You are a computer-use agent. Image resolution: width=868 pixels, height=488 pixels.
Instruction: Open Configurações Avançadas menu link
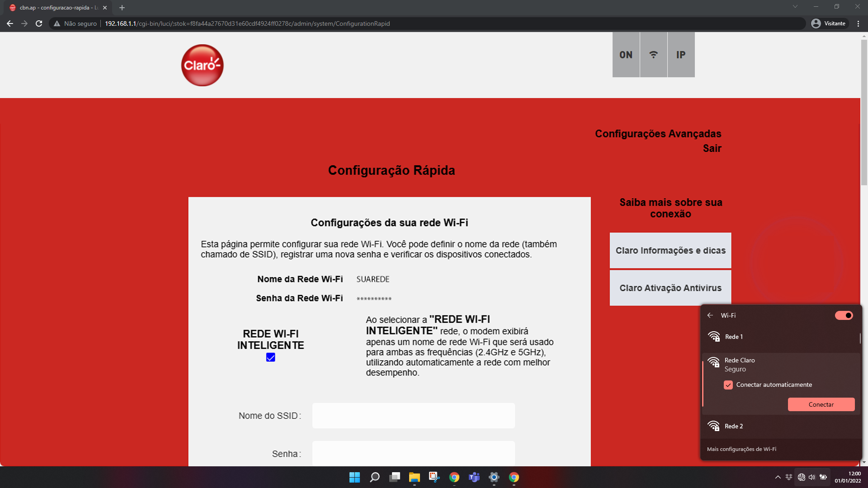658,134
